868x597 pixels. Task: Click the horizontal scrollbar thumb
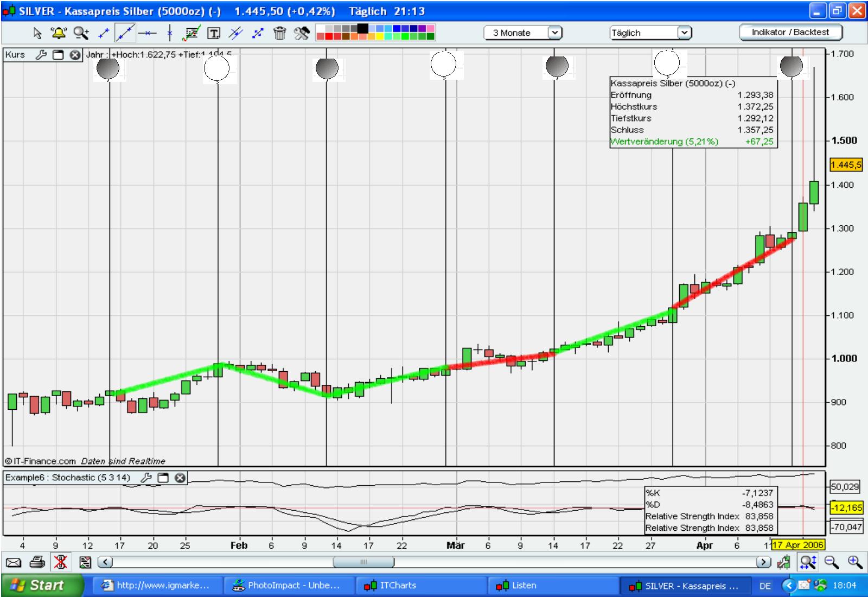pyautogui.click(x=363, y=562)
